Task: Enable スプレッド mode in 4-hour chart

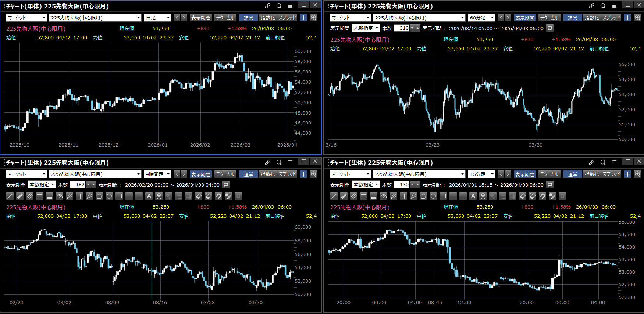Action: (287, 174)
